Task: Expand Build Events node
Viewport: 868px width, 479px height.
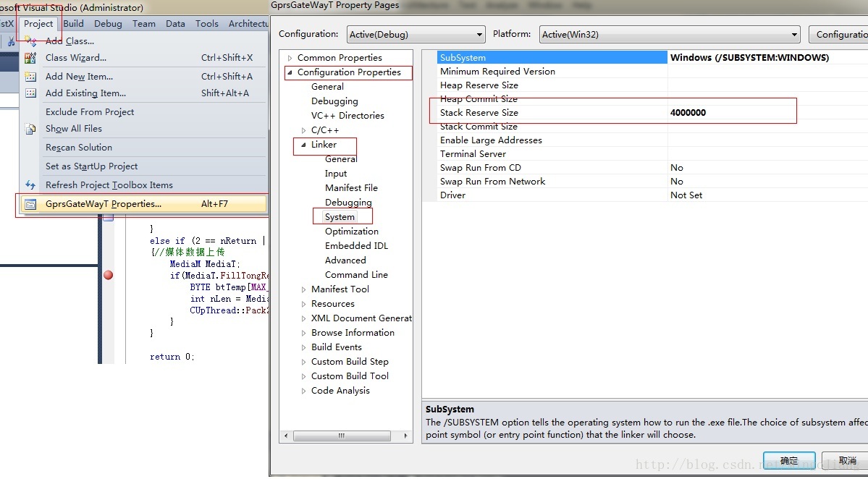Action: tap(303, 347)
